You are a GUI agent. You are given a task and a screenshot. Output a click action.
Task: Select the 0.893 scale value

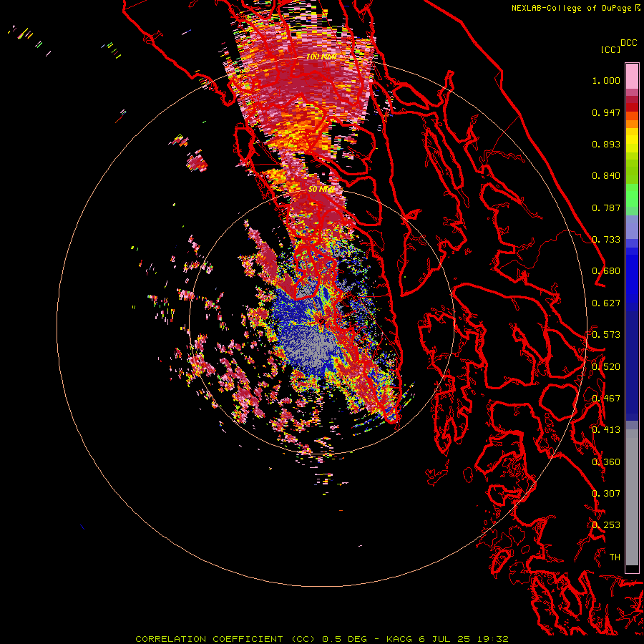606,144
